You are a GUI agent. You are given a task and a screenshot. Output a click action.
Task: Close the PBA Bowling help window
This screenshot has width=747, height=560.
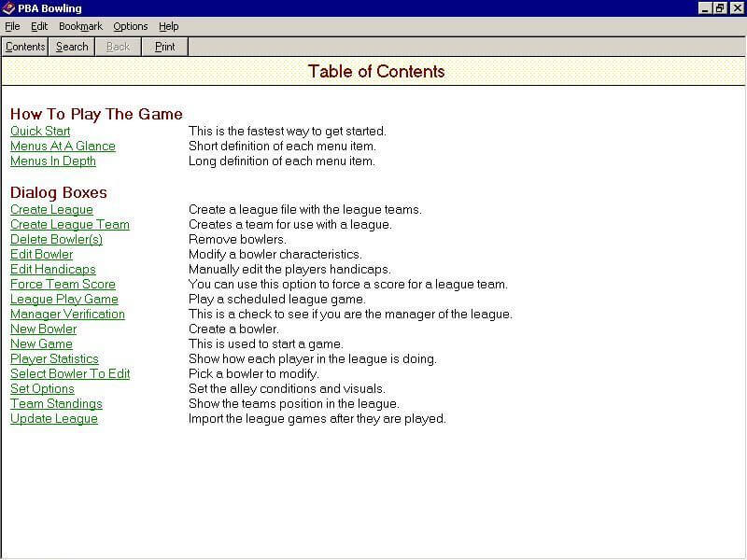click(x=737, y=8)
